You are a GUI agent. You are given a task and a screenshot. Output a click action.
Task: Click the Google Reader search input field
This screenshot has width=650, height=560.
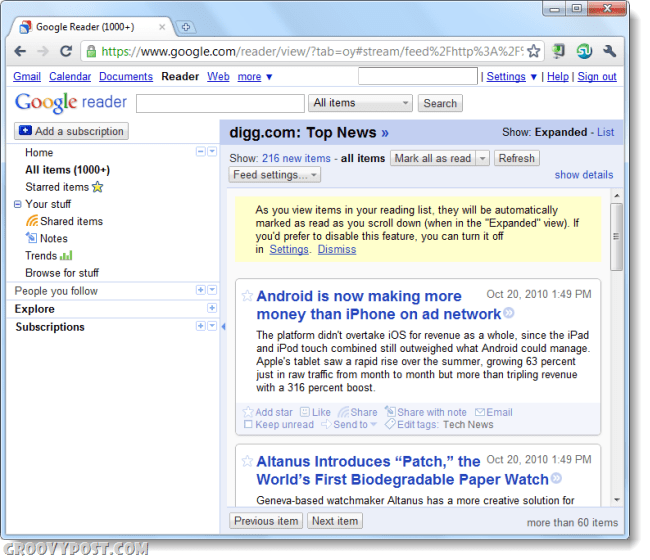[x=220, y=103]
